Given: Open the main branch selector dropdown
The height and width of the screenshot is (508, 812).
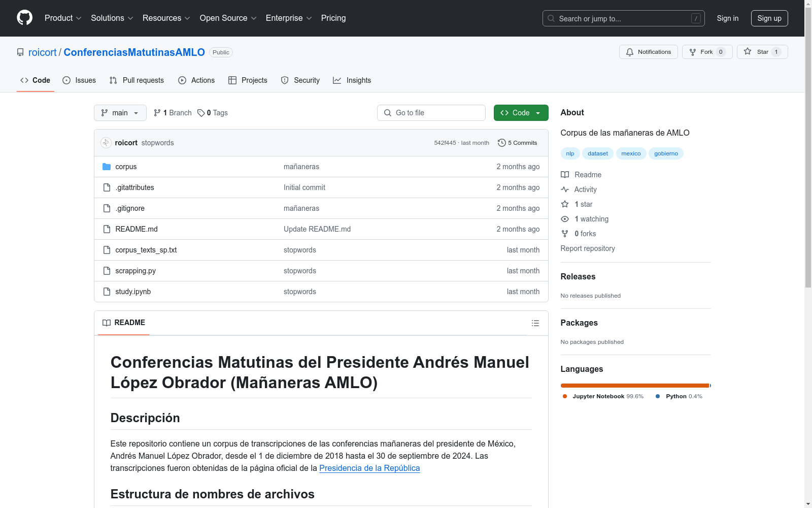Looking at the screenshot, I should pyautogui.click(x=120, y=113).
